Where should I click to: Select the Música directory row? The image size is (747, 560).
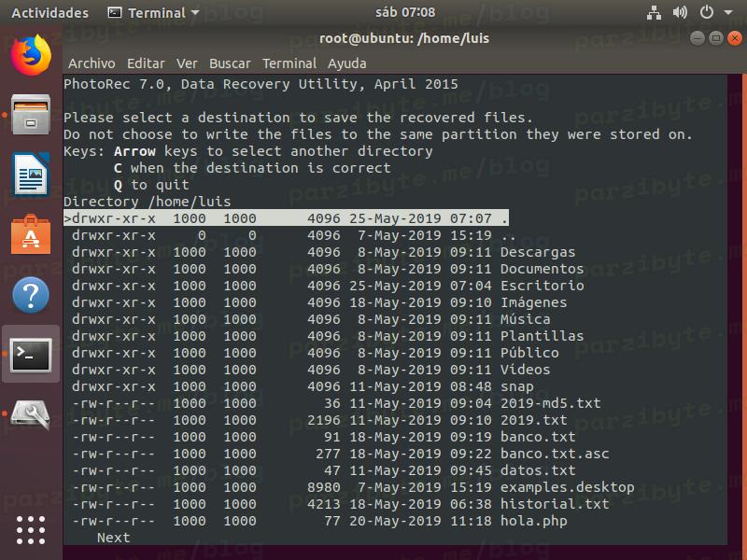311,319
